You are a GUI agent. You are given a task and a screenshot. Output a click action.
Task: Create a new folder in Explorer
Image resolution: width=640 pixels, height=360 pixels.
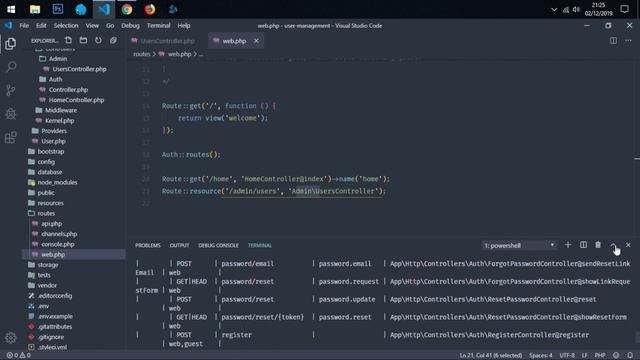tap(83, 40)
